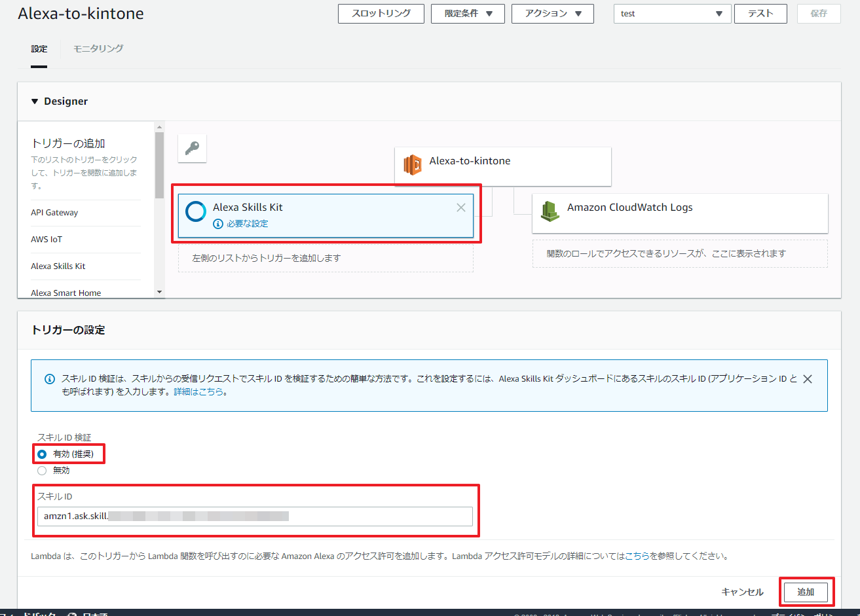Image resolution: width=860 pixels, height=616 pixels.
Task: Open the test event dropdown
Action: tap(672, 14)
